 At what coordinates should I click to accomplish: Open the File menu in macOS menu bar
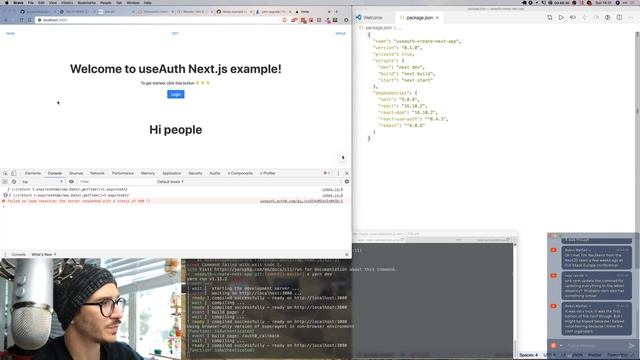click(31, 2)
